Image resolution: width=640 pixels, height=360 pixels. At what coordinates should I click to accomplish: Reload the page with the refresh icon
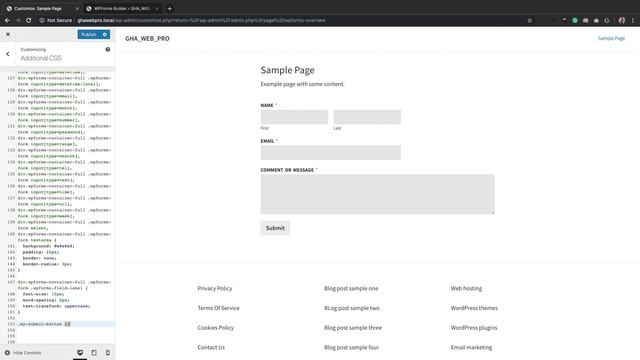tap(29, 20)
